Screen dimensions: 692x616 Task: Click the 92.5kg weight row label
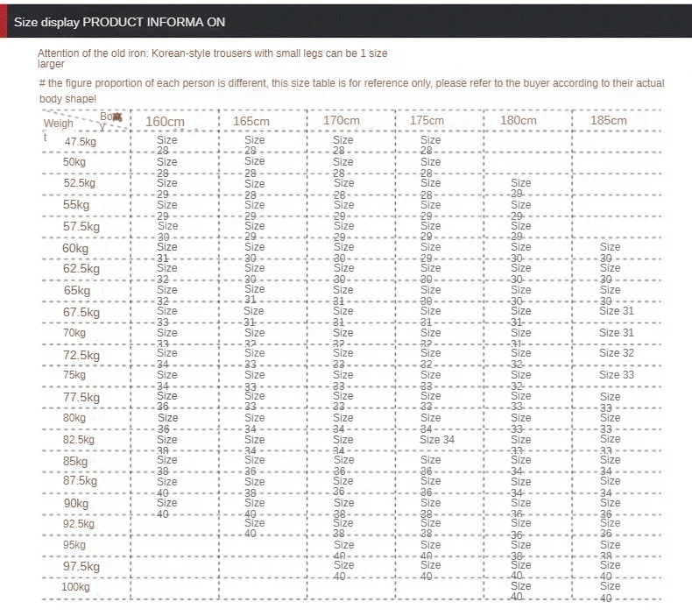point(79,524)
